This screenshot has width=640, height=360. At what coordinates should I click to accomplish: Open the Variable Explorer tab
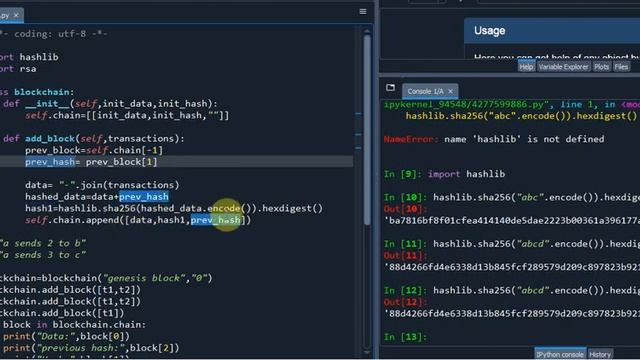point(563,67)
